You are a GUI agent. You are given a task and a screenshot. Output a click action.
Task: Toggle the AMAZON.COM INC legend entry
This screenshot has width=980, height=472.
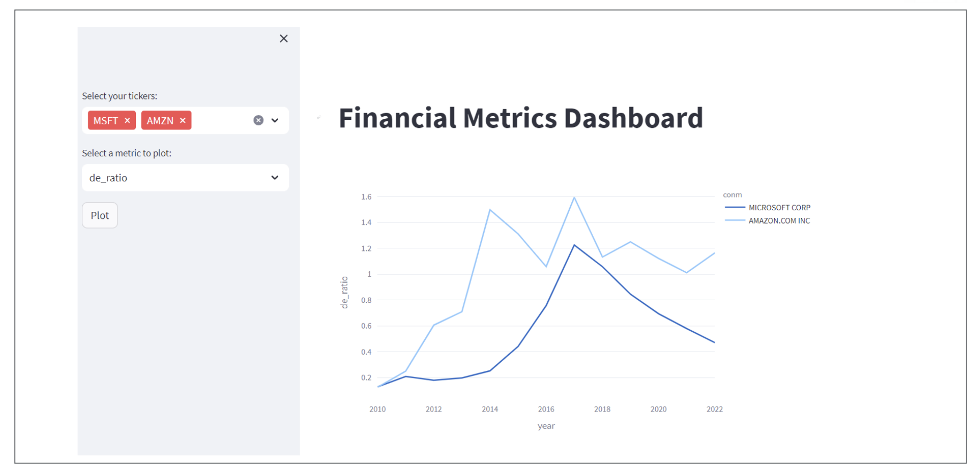click(x=779, y=220)
